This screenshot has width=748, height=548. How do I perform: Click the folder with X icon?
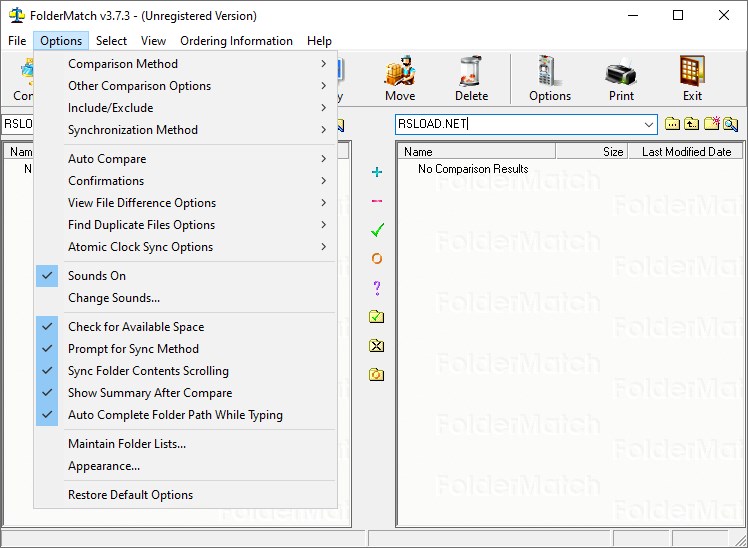pyautogui.click(x=377, y=345)
